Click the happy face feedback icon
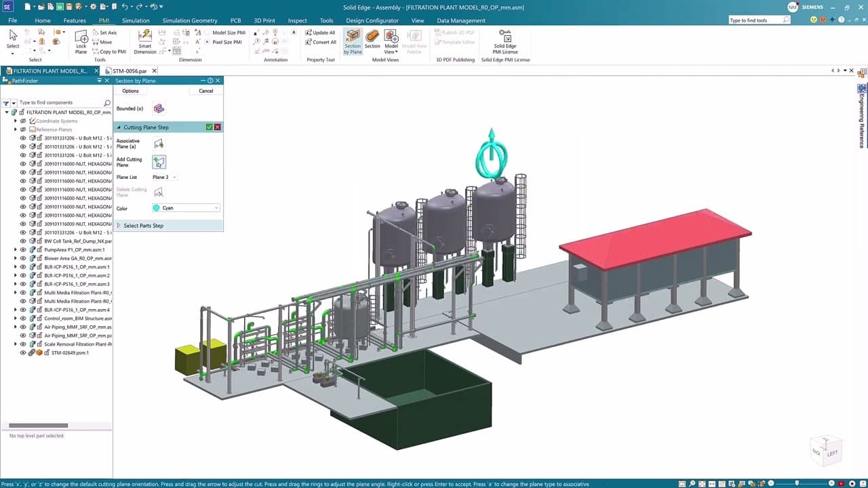Screen dimensions: 868x488 [814, 20]
